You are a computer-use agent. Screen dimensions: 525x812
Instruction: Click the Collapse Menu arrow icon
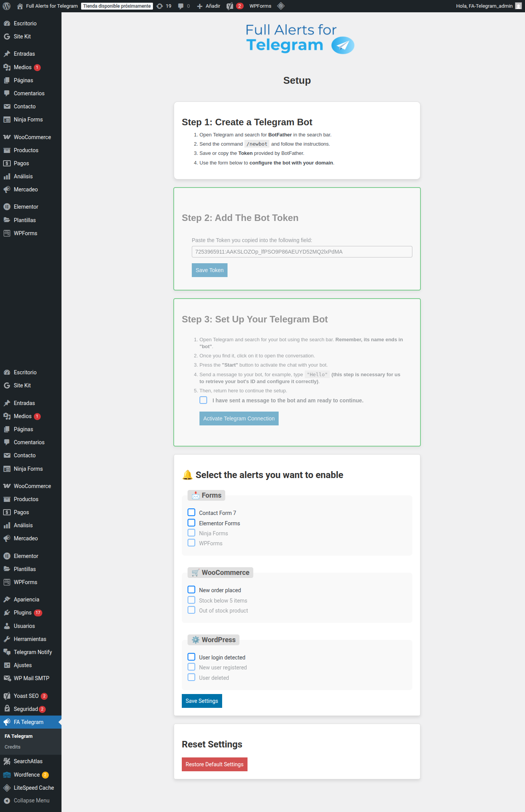[x=7, y=800]
